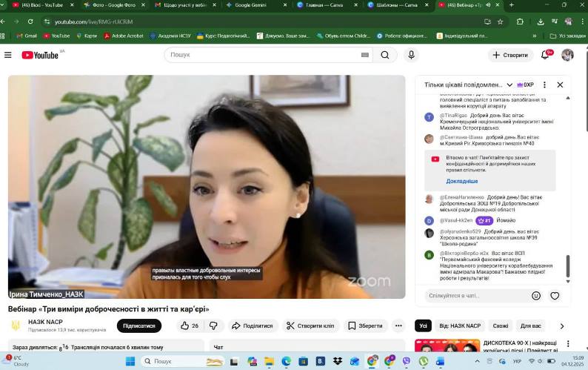Like the video with thumbs up
The height and width of the screenshot is (370, 588).
190,326
